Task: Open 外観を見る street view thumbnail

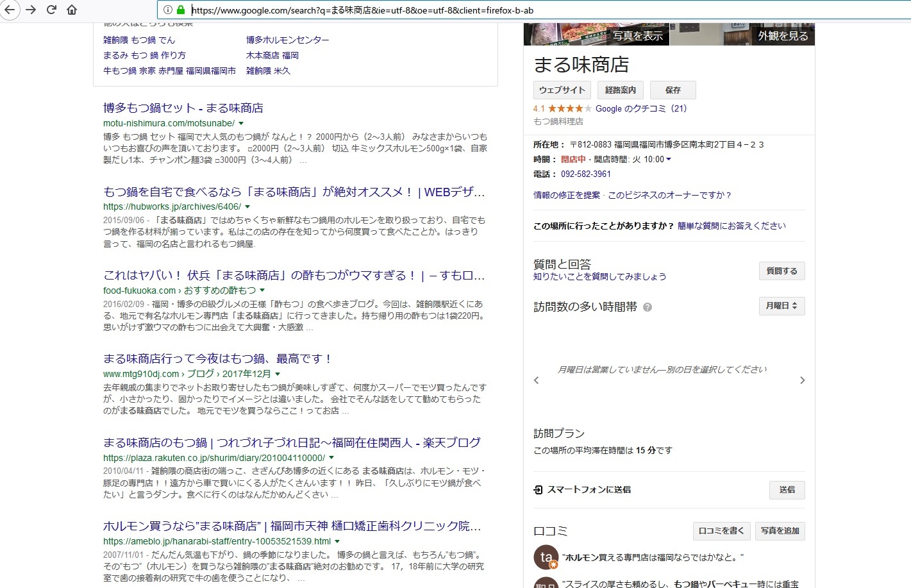Action: pos(742,34)
